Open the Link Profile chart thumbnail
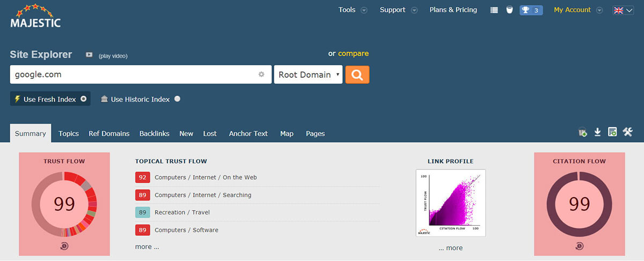644x261 pixels. [451, 203]
